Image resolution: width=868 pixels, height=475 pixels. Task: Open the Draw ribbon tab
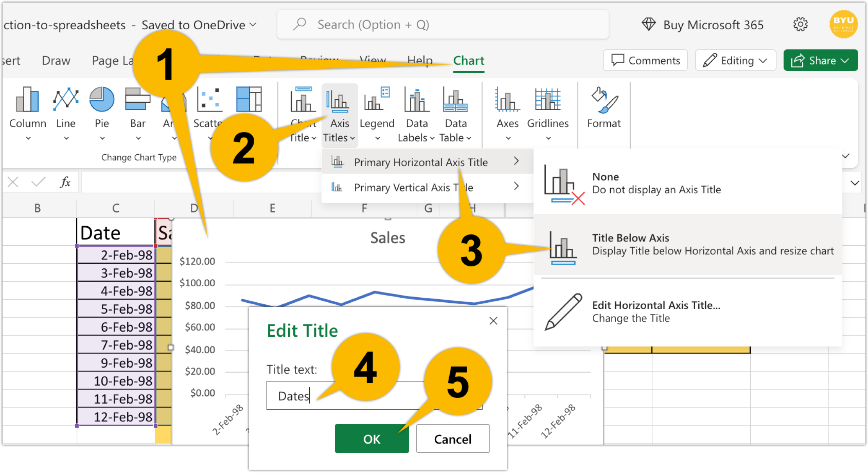coord(55,60)
